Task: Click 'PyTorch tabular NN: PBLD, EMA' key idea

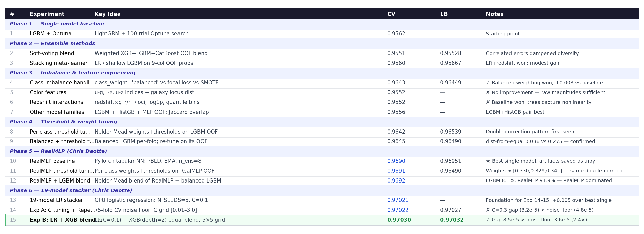Action: point(148,161)
